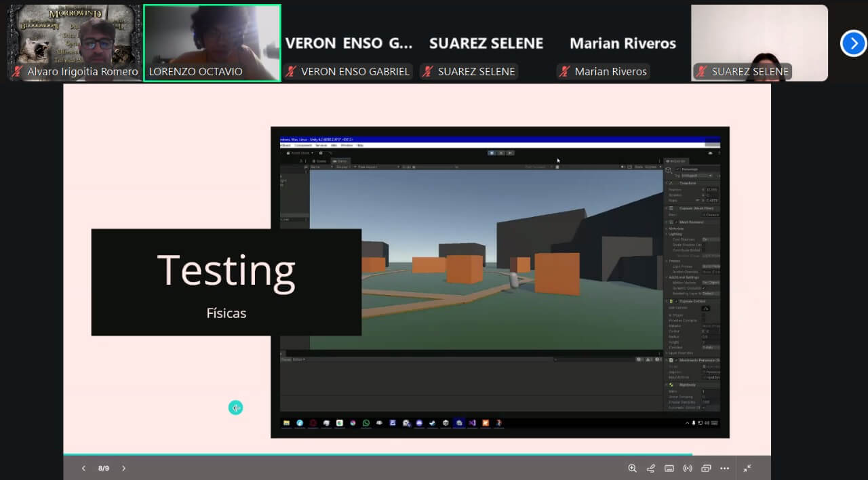Viewport: 868px width, 480px height.
Task: Go to the previous slide
Action: [x=83, y=468]
